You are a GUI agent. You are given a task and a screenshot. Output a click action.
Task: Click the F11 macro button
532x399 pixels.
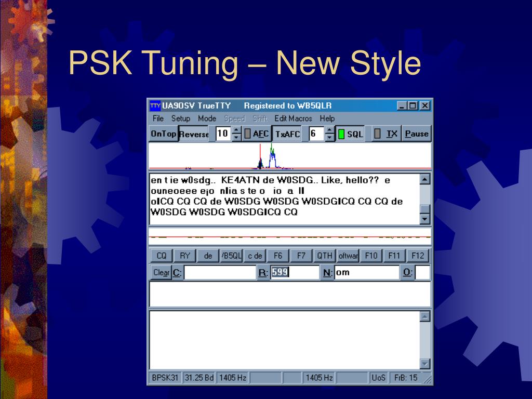(x=394, y=256)
